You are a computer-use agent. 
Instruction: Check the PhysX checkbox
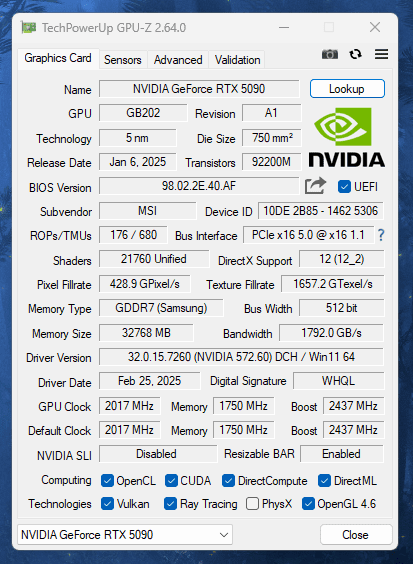click(253, 504)
